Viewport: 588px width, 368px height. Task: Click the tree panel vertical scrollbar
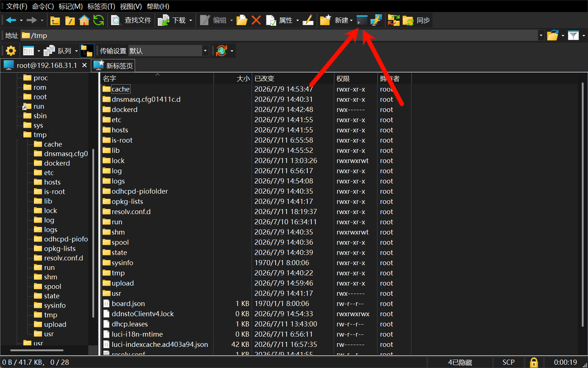(x=93, y=232)
